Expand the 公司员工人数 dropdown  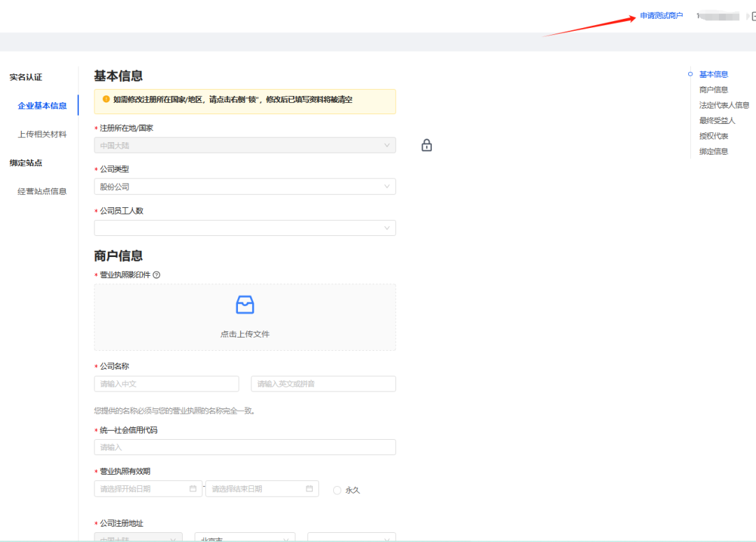(244, 228)
